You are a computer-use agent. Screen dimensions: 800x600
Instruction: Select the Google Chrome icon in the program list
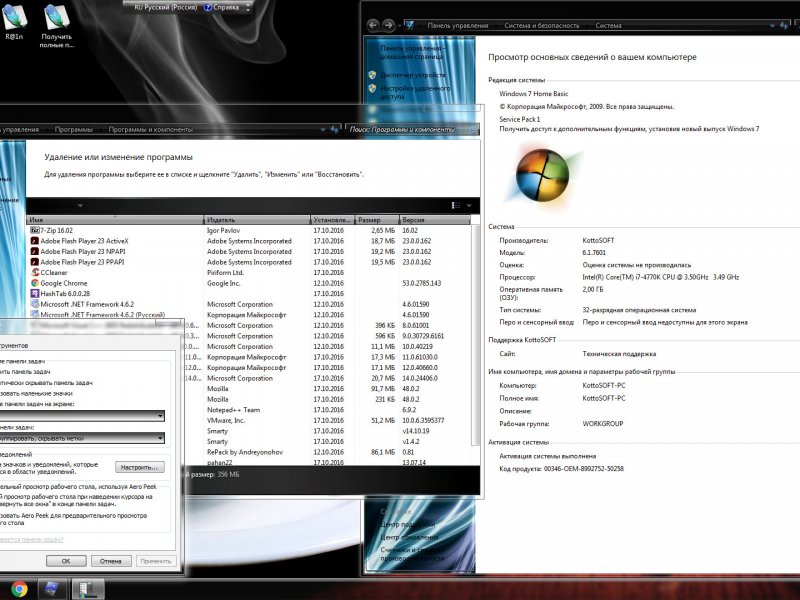[35, 283]
